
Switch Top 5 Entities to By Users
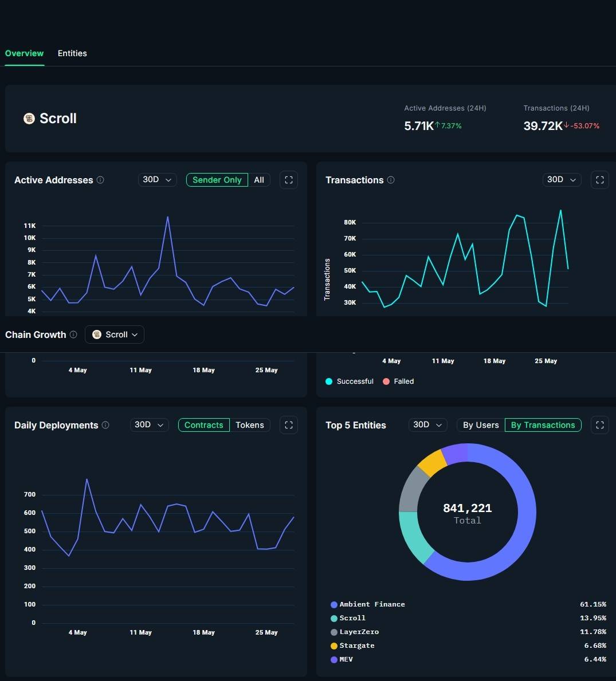[481, 425]
